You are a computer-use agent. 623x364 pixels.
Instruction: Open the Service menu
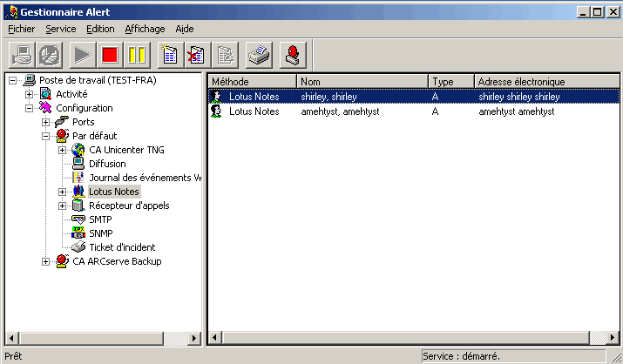coord(61,29)
